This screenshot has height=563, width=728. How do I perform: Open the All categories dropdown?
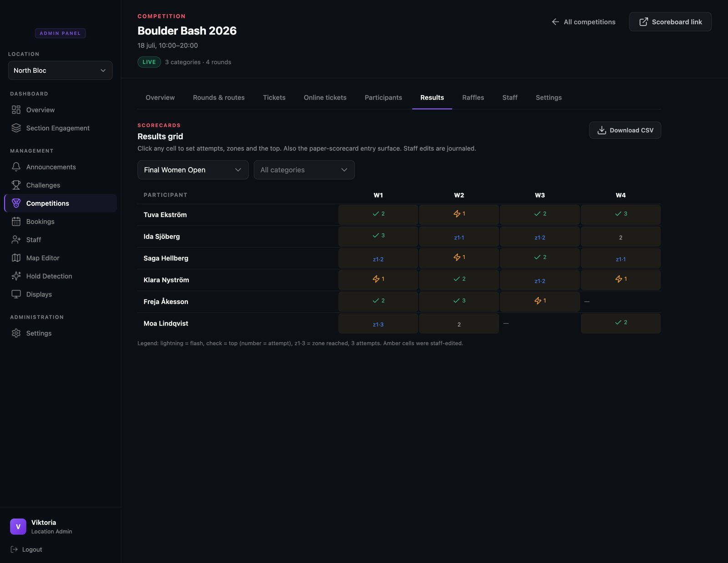(304, 170)
